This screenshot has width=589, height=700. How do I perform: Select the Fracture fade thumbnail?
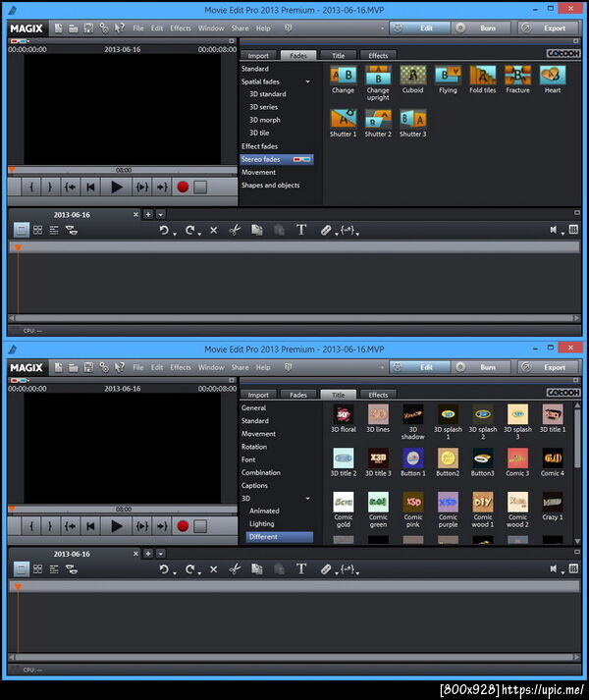click(517, 76)
